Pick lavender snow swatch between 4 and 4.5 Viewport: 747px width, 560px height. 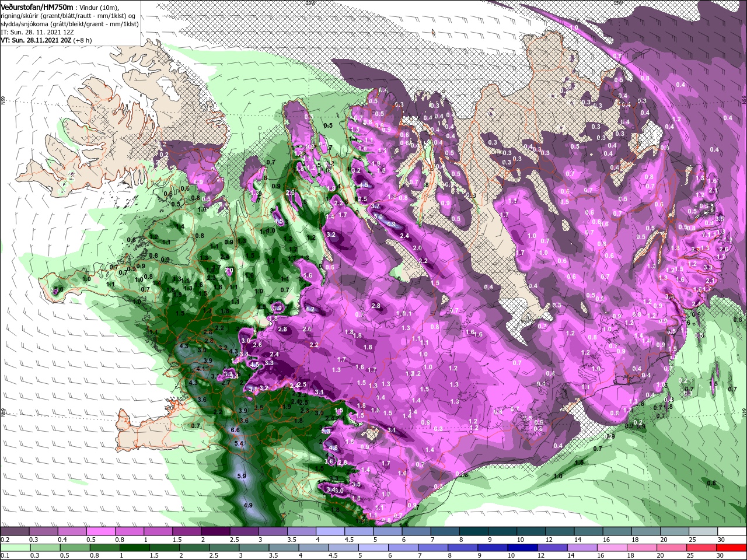click(330, 531)
